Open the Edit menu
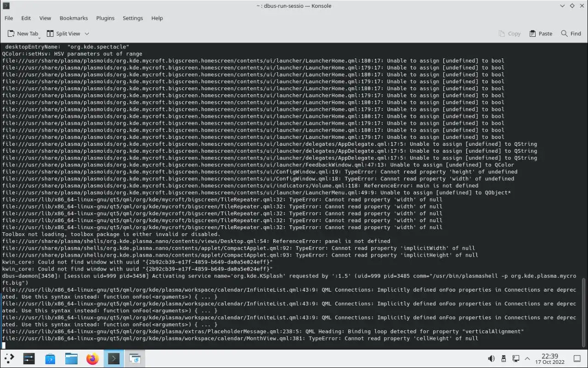Image resolution: width=588 pixels, height=368 pixels. [x=26, y=18]
